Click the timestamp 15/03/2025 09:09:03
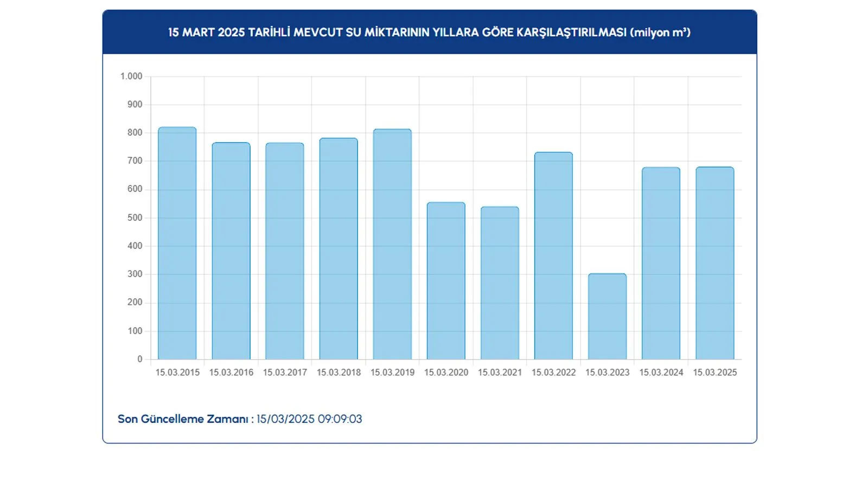868x488 pixels. click(x=309, y=419)
